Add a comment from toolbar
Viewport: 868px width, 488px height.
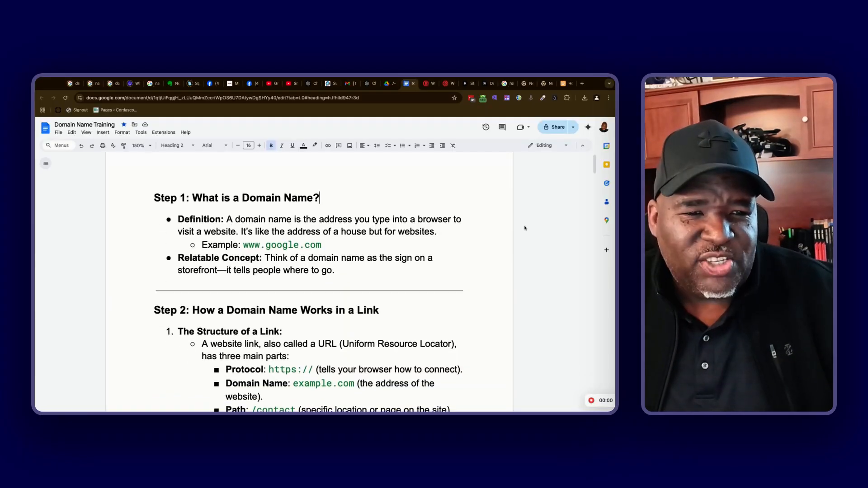pyautogui.click(x=339, y=145)
